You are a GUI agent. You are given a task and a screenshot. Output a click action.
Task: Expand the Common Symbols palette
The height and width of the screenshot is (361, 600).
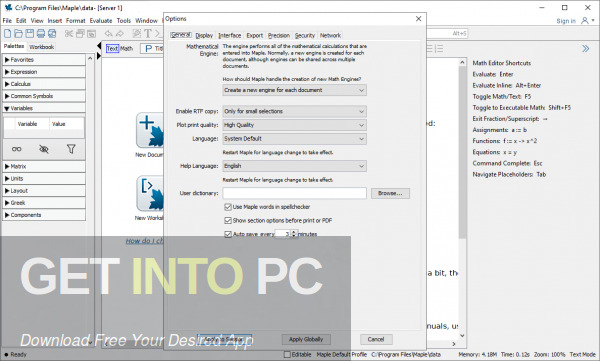[x=44, y=96]
